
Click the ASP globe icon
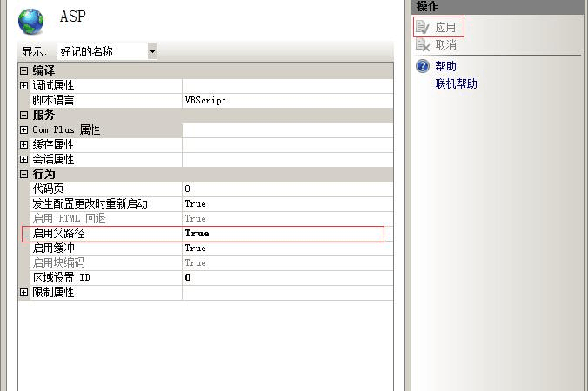30,18
